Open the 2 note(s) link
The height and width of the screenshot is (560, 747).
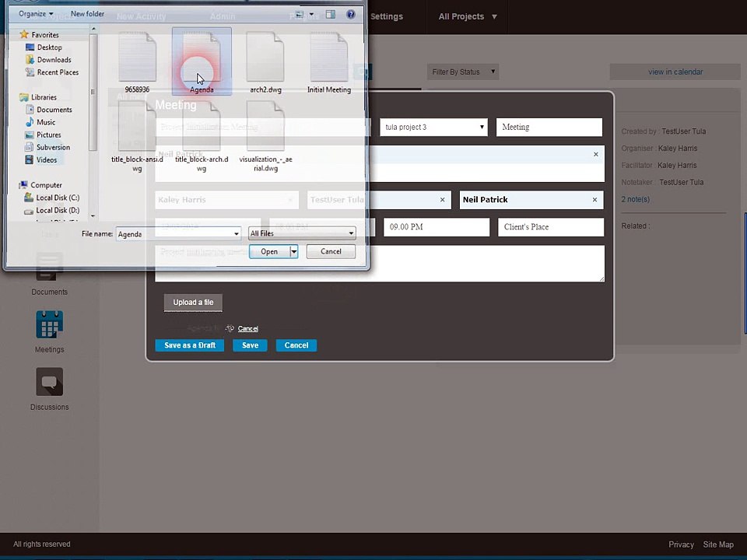pos(635,199)
